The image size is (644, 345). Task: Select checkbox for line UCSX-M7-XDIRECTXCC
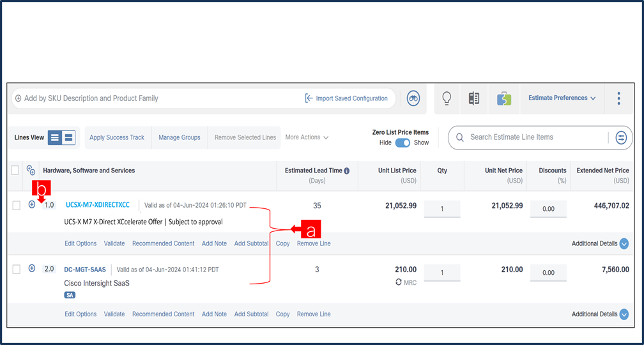(16, 206)
